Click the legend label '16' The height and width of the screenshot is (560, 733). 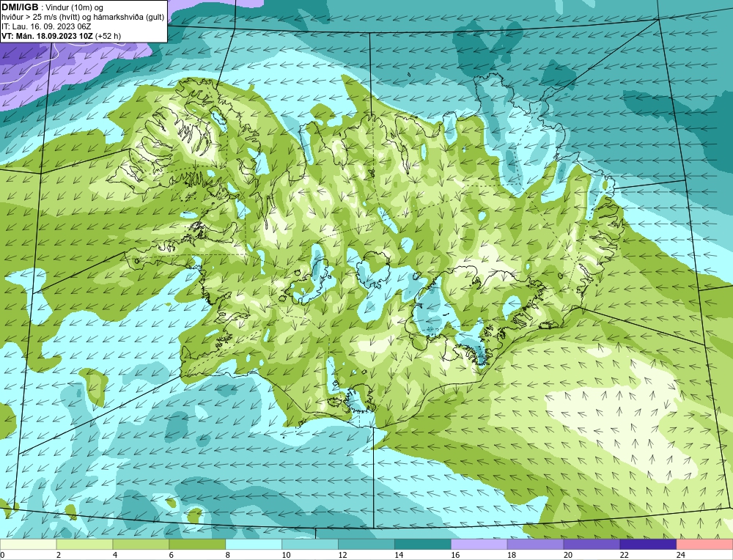pyautogui.click(x=455, y=555)
